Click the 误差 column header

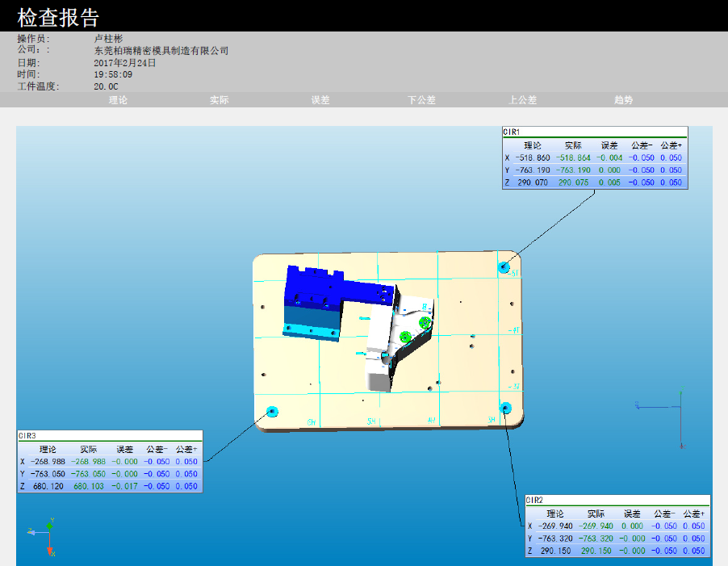click(x=320, y=100)
